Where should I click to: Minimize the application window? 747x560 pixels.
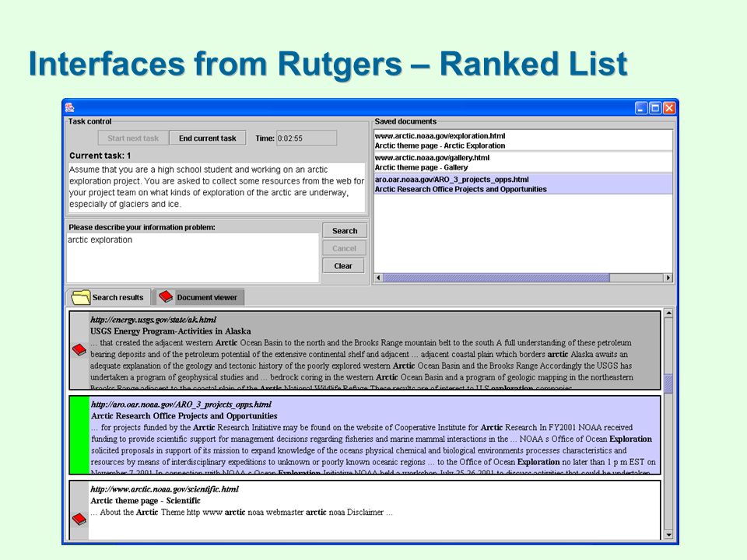641,108
